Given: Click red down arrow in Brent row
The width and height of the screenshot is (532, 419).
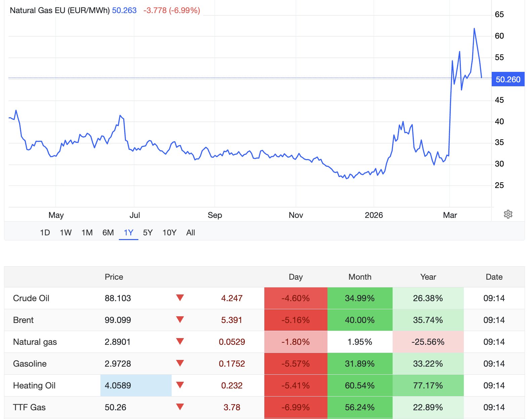Looking at the screenshot, I should point(180,320).
